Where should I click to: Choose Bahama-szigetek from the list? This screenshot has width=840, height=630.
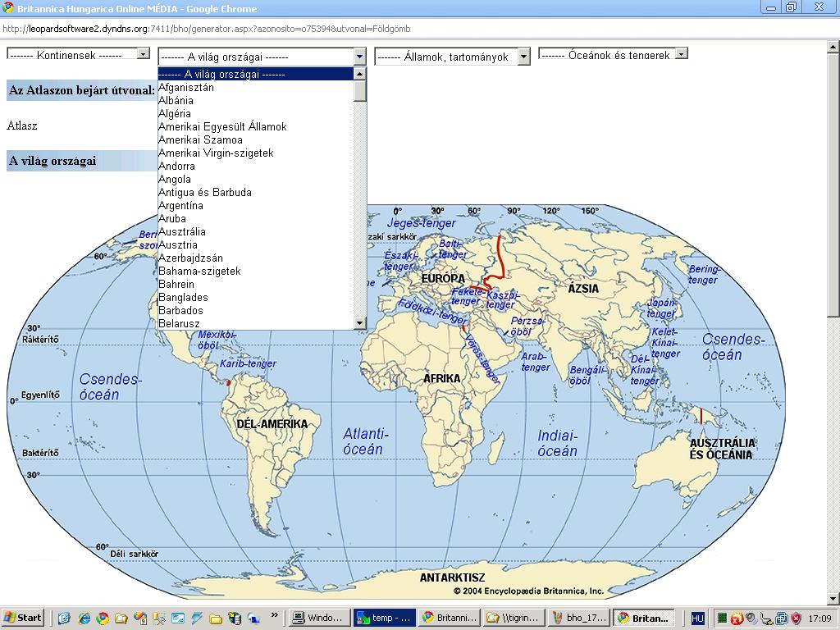tap(256, 271)
